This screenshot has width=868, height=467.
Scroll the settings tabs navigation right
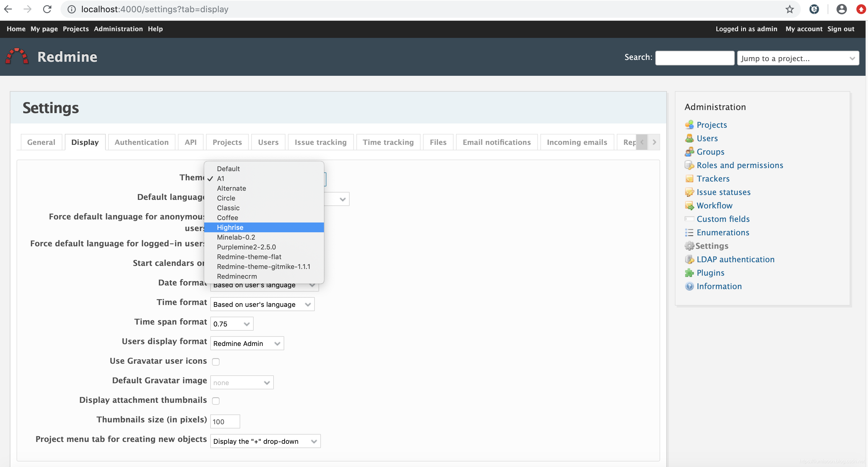tap(654, 142)
